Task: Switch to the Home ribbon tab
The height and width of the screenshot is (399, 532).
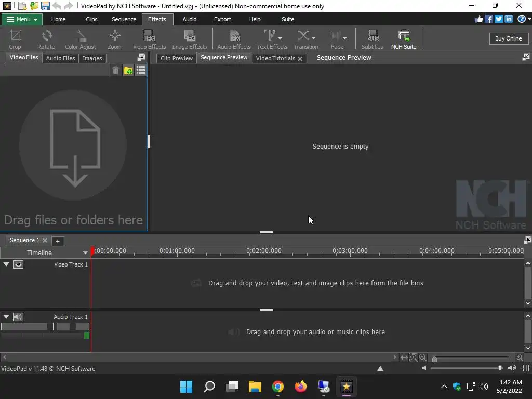Action: (58, 19)
